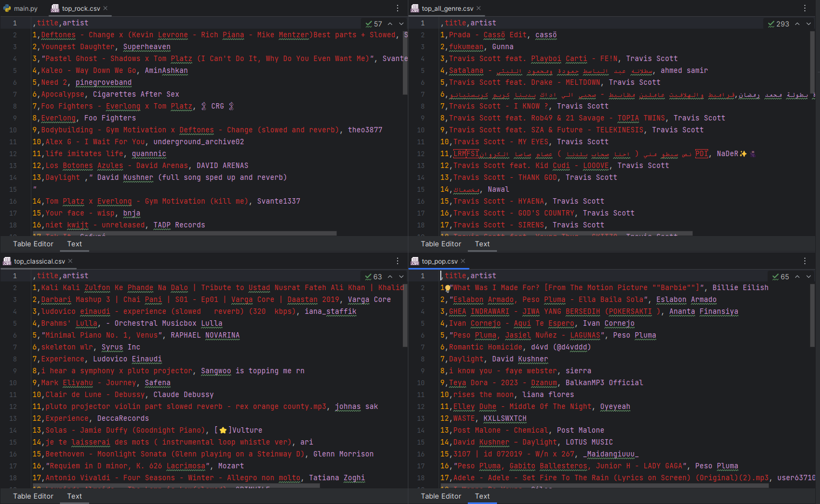Viewport: 820px width, 504px height.
Task: Open the 293 typos inspection widget in top_all_genre
Action: (x=778, y=24)
